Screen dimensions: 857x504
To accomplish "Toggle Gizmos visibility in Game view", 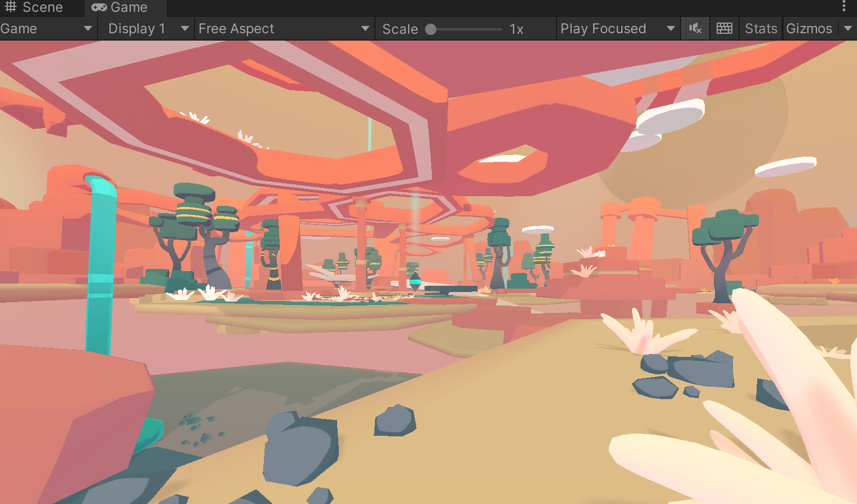I will tap(809, 28).
